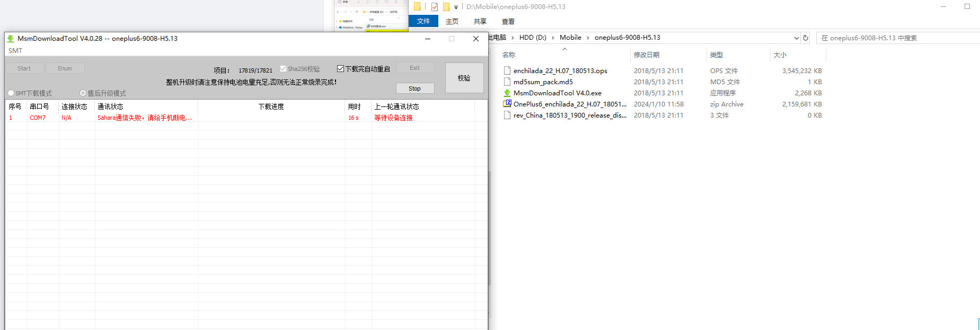Open the 主页 ribbon tab

[x=452, y=21]
